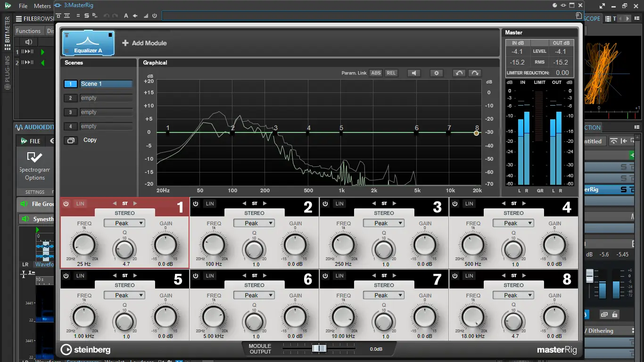Click the Module Output slider handle
The image size is (644, 362).
(x=319, y=348)
